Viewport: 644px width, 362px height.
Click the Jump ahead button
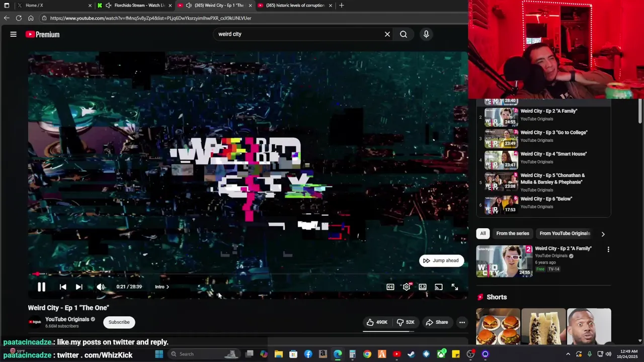click(441, 260)
